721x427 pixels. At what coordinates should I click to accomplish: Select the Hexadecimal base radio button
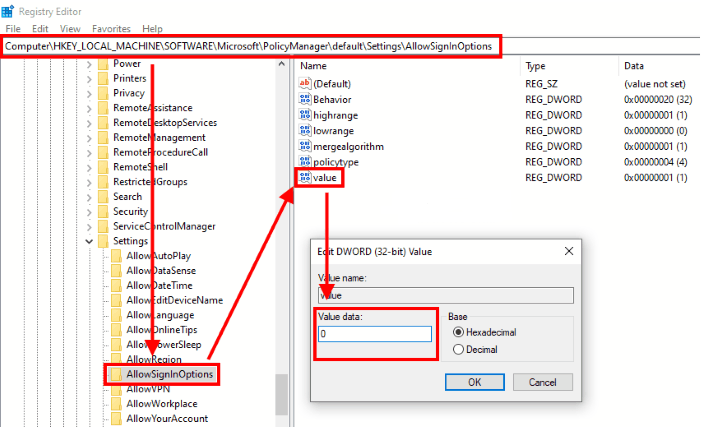[459, 332]
